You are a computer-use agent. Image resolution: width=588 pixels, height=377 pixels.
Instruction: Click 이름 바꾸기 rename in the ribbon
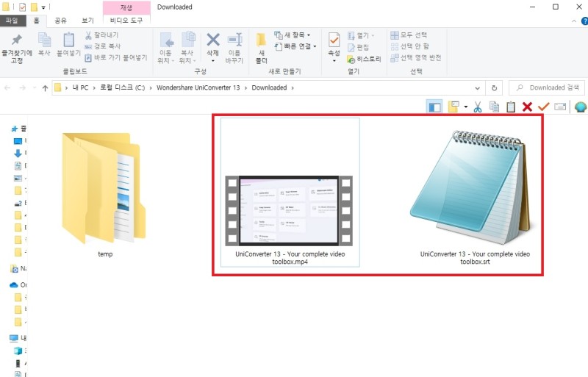234,48
